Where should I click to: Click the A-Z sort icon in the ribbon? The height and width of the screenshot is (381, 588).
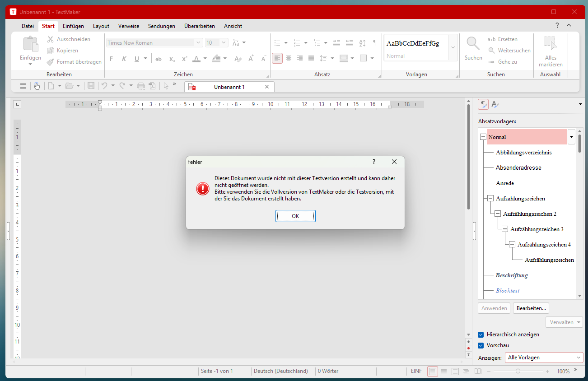coord(362,43)
